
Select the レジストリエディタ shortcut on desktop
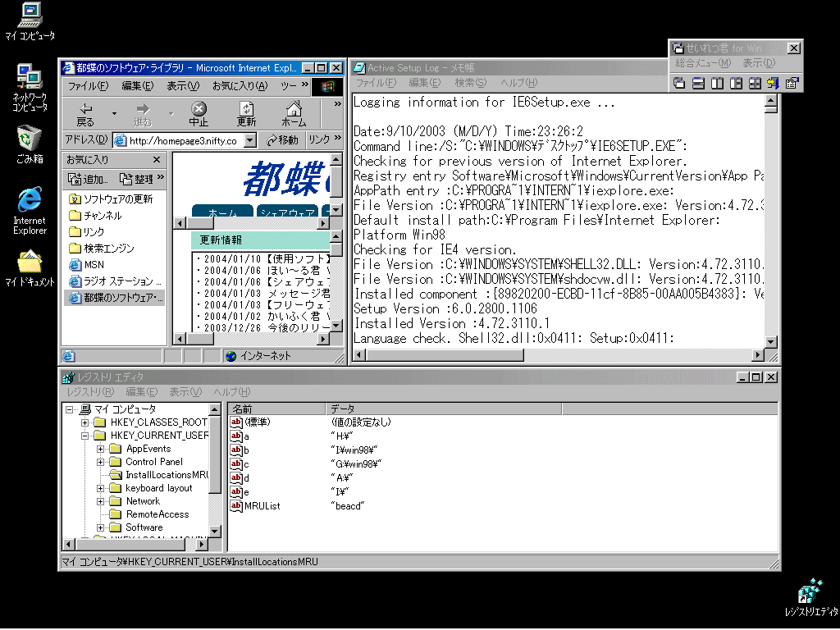811,597
